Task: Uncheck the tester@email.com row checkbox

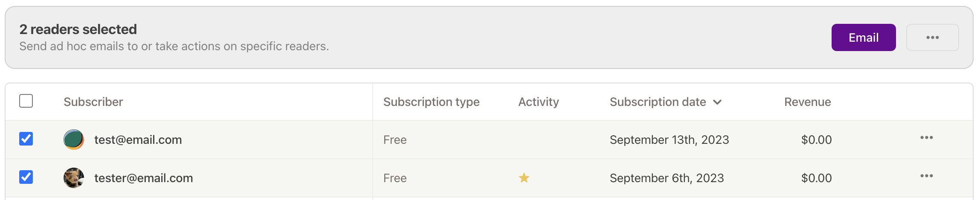Action: click(x=26, y=177)
